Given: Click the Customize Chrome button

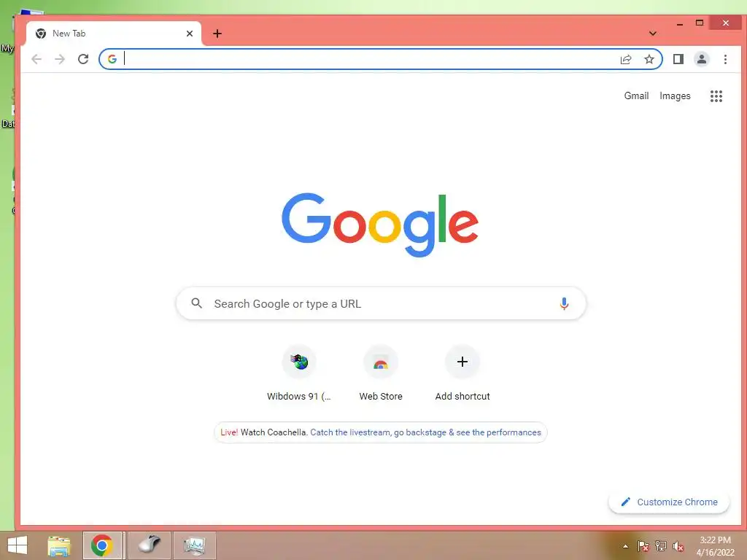Looking at the screenshot, I should [669, 502].
